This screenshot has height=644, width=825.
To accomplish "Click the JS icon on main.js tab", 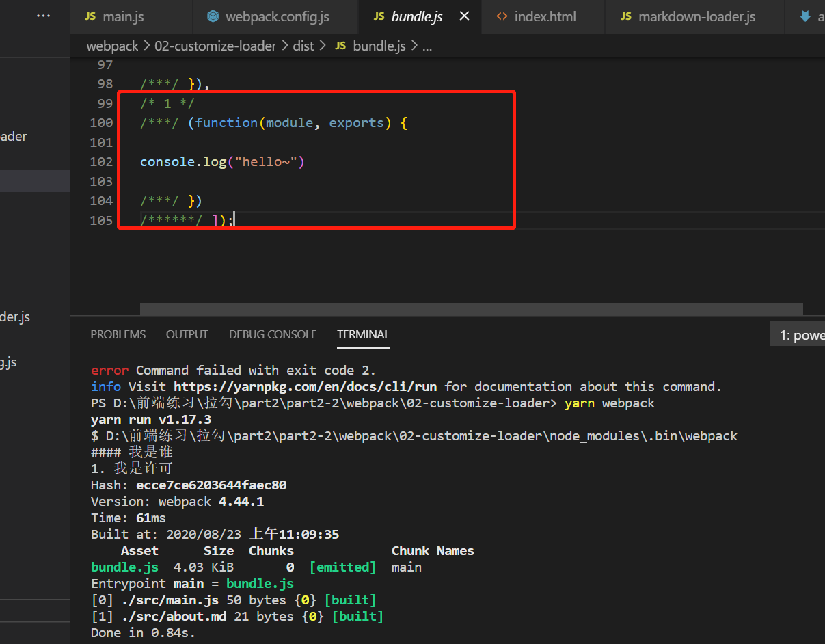I will pyautogui.click(x=90, y=16).
